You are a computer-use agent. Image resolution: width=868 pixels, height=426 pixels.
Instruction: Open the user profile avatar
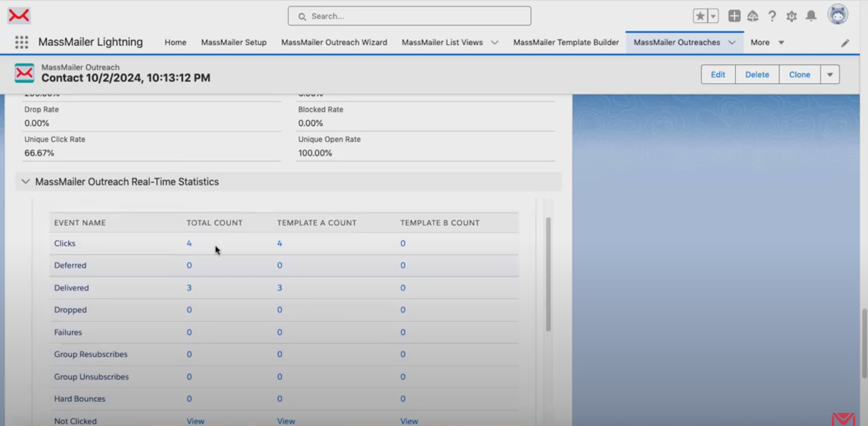838,15
